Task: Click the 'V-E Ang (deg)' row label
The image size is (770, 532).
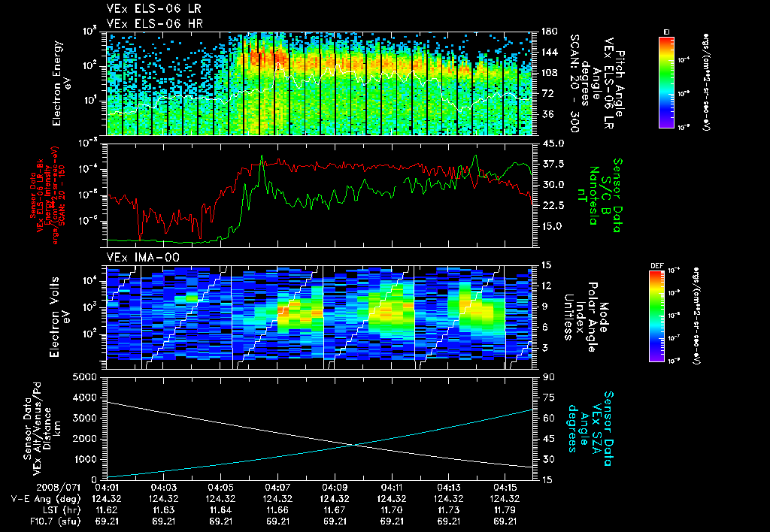Action: 46,499
